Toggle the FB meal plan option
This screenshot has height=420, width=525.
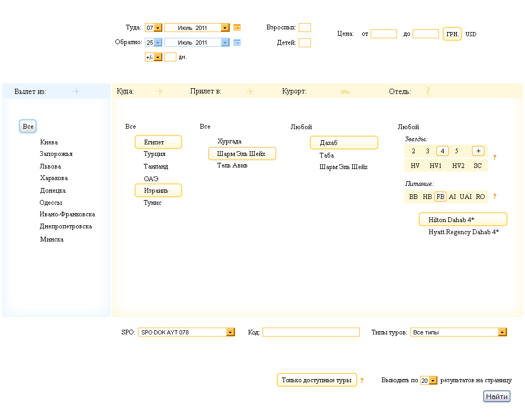tap(440, 197)
